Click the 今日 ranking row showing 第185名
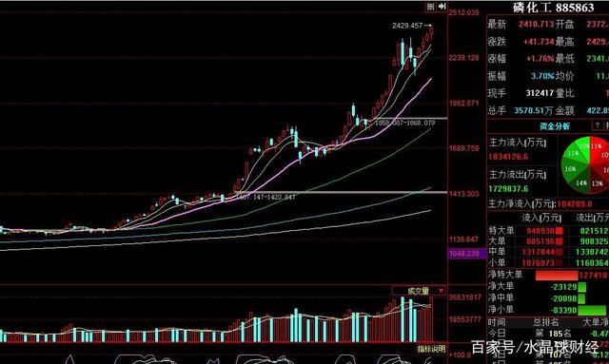 point(548,333)
